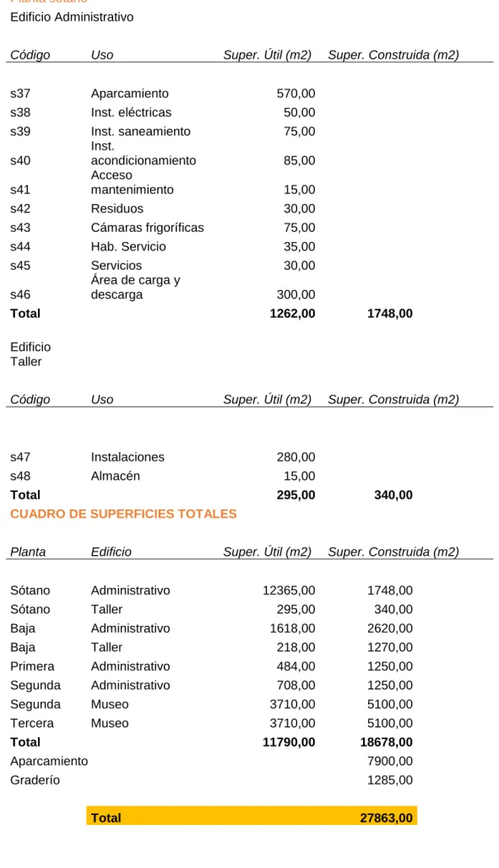This screenshot has width=499, height=868.
Task: Select the Área de carga y descarga entry
Action: (x=136, y=288)
